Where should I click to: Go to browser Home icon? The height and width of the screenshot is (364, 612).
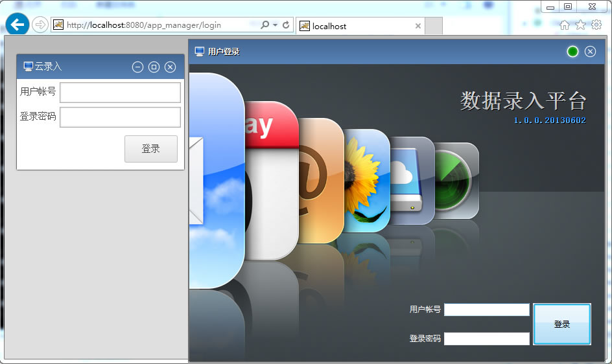[x=565, y=25]
